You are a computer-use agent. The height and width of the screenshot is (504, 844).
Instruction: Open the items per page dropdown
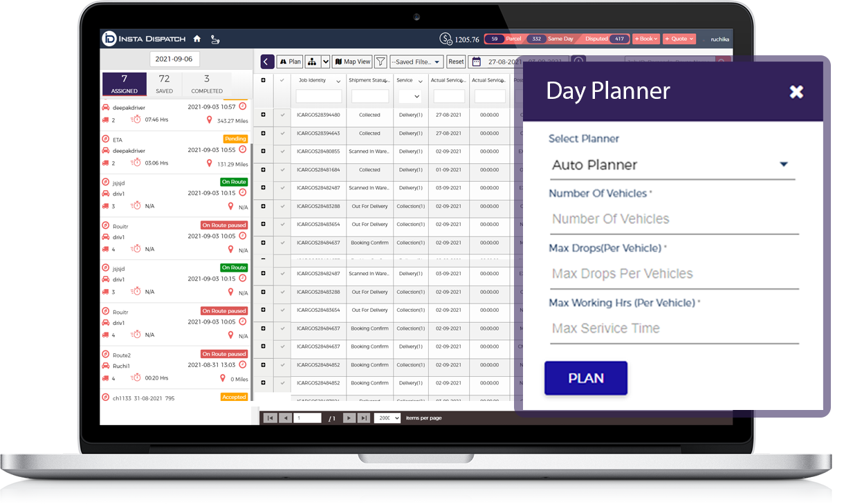[387, 418]
